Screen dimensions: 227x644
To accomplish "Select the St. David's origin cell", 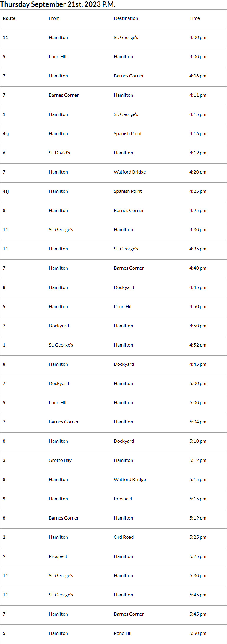I will tap(59, 153).
